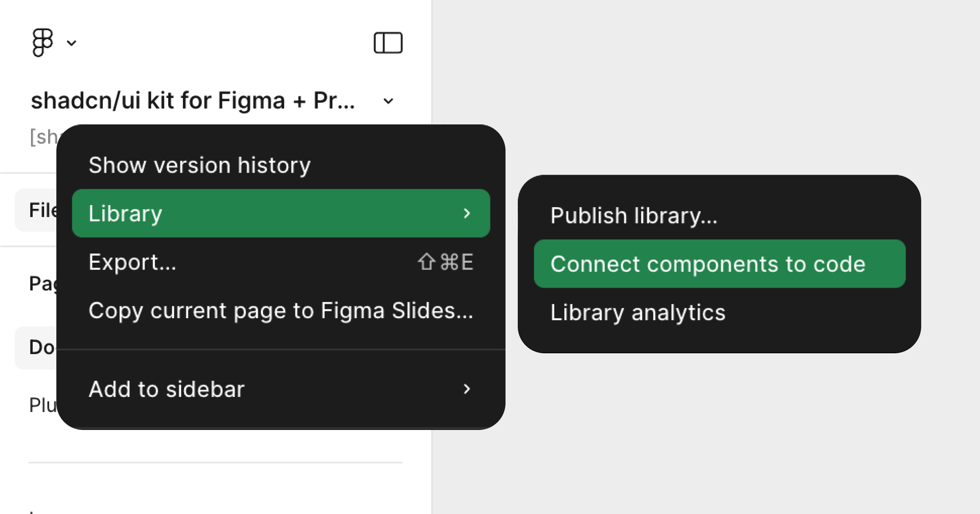Click the Pages section label
Viewport: 980px width, 514px height.
coord(41,282)
